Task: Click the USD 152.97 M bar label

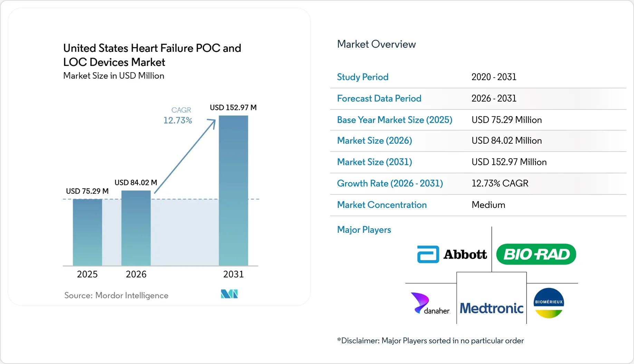Action: coord(233,107)
